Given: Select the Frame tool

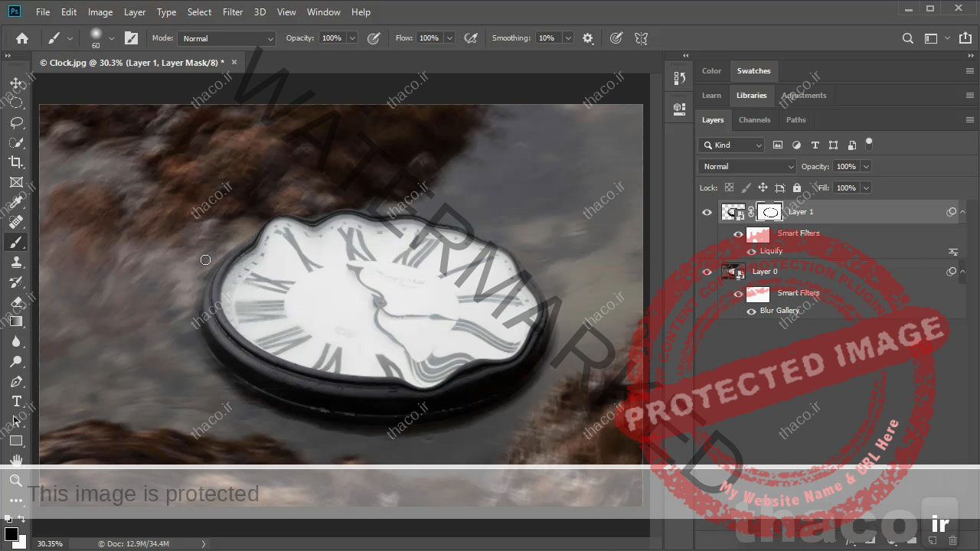Looking at the screenshot, I should tap(16, 182).
